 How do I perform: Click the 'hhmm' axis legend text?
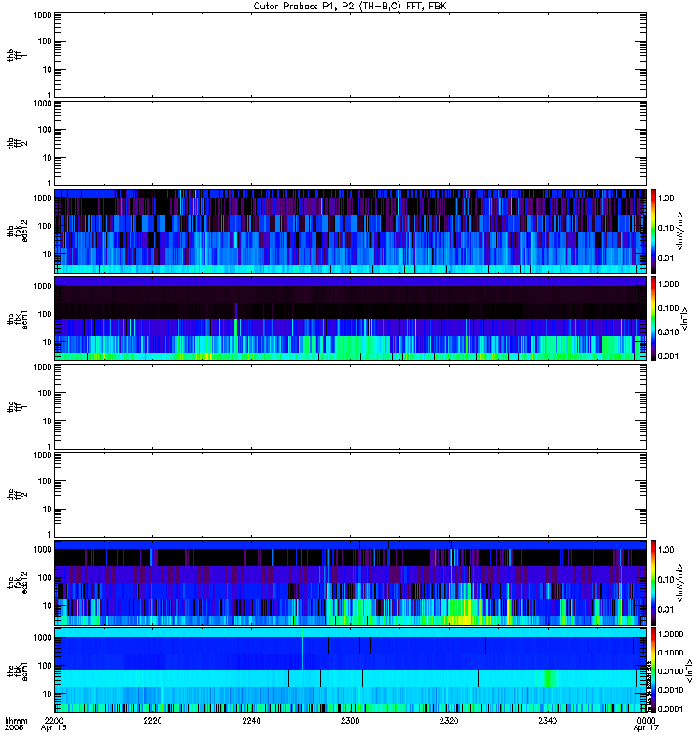tap(16, 720)
